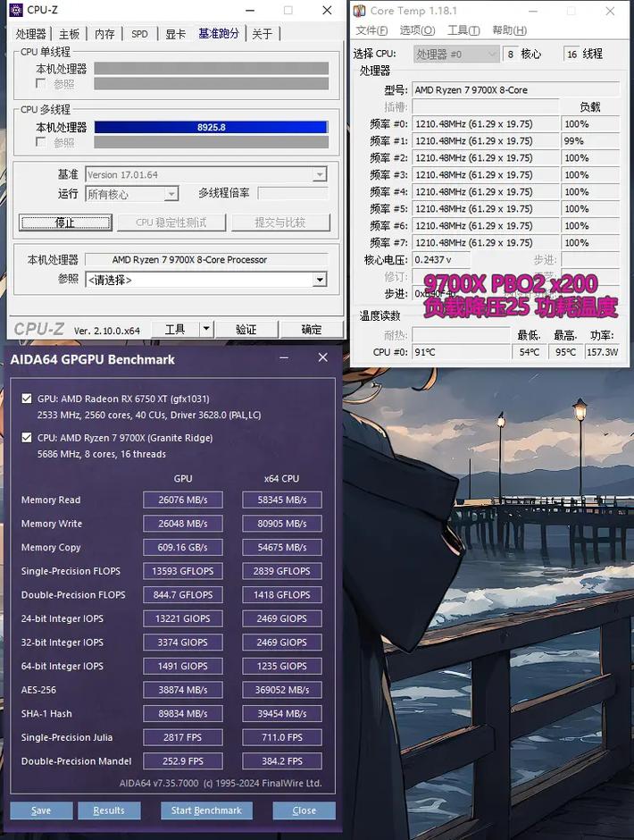
Task: Close the AIDA64 GPGPU Benchmark window
Action: [x=322, y=358]
